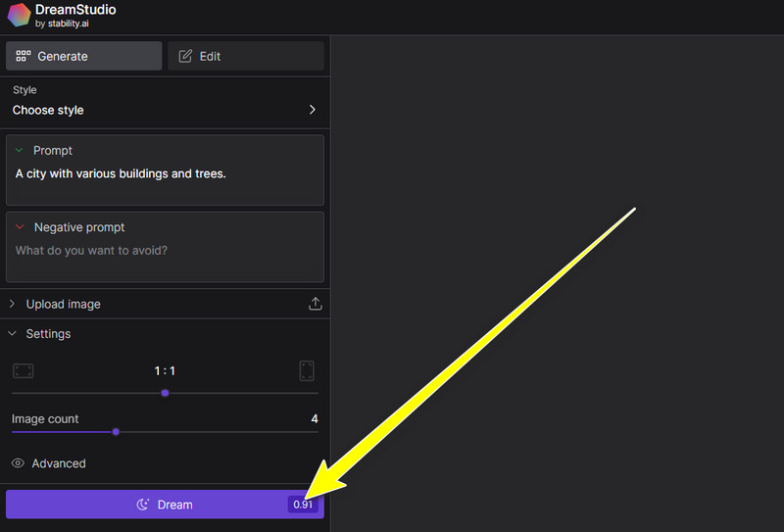Click the DreamStudio hexagon logo
784x532 pixels.
click(x=18, y=16)
